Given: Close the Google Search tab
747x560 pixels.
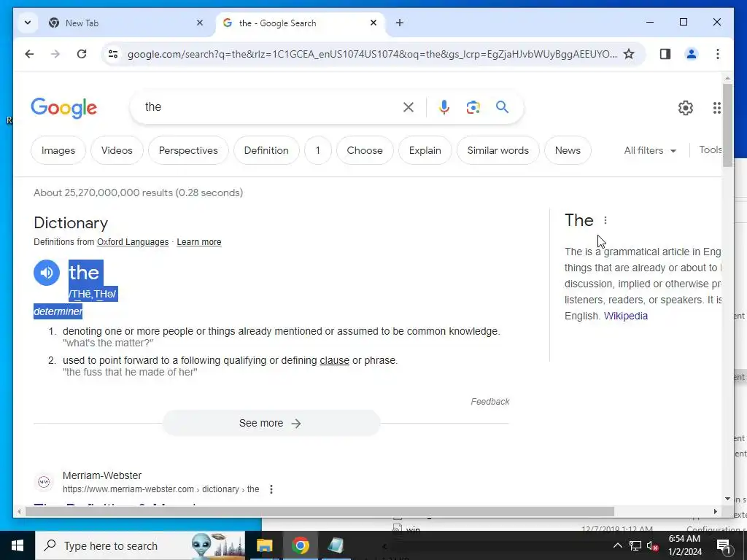Looking at the screenshot, I should click(x=373, y=23).
